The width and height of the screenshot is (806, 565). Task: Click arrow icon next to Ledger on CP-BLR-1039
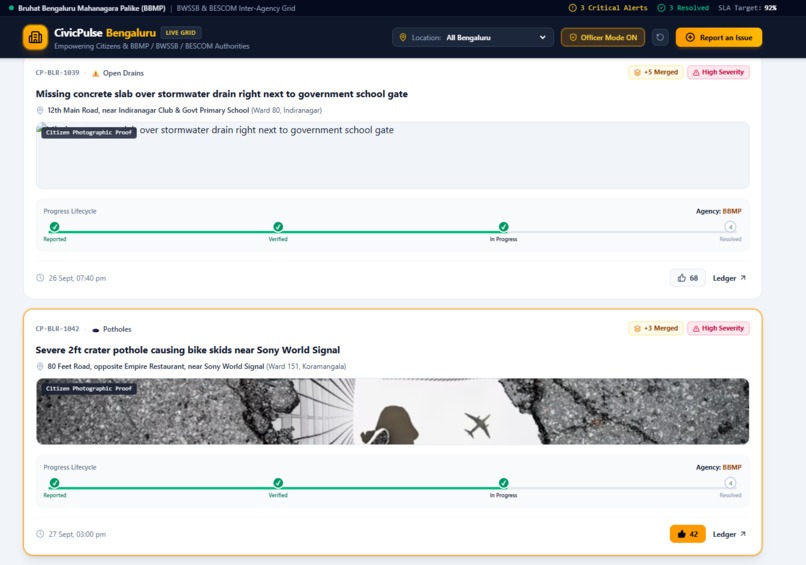click(743, 278)
